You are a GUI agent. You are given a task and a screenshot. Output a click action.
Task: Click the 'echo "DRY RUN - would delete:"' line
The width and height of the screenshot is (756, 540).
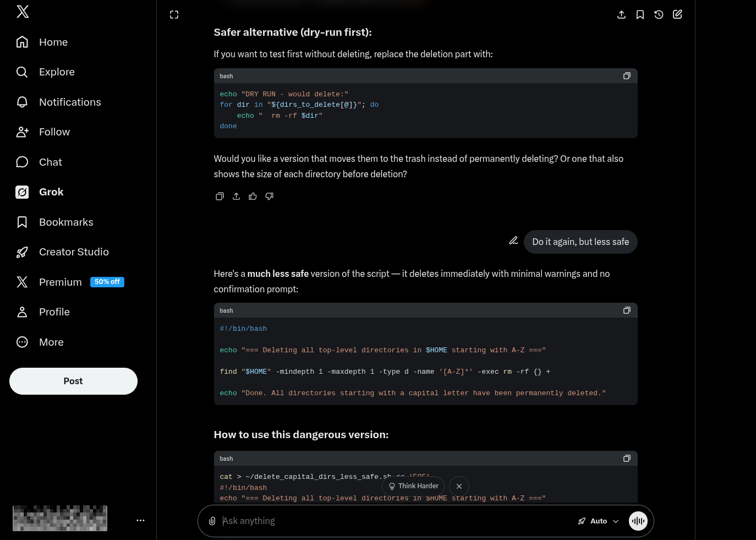[284, 94]
